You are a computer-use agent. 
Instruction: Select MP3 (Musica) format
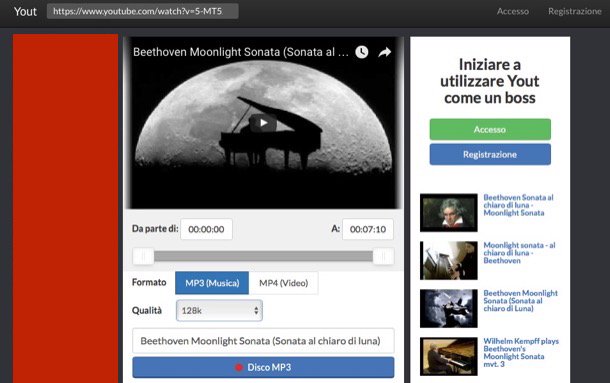tap(212, 283)
